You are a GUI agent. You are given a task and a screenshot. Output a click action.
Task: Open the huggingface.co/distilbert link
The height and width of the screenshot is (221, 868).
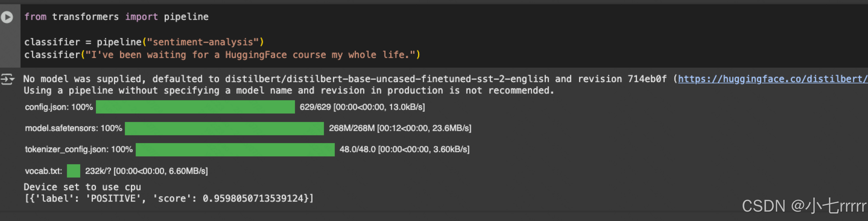[773, 79]
